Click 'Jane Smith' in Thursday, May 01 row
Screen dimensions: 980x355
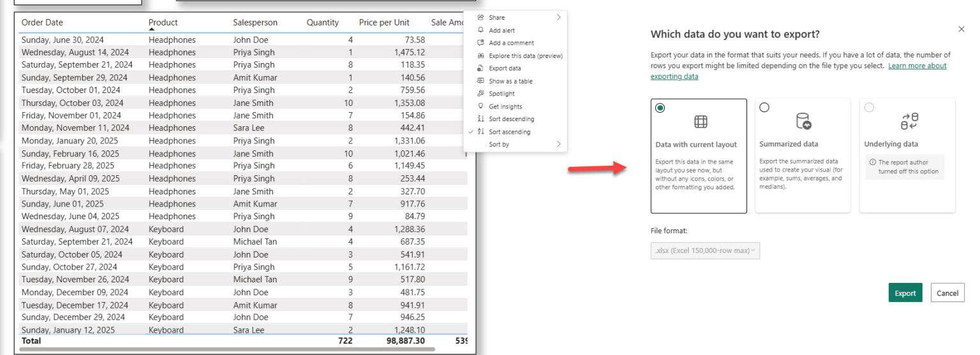[253, 191]
